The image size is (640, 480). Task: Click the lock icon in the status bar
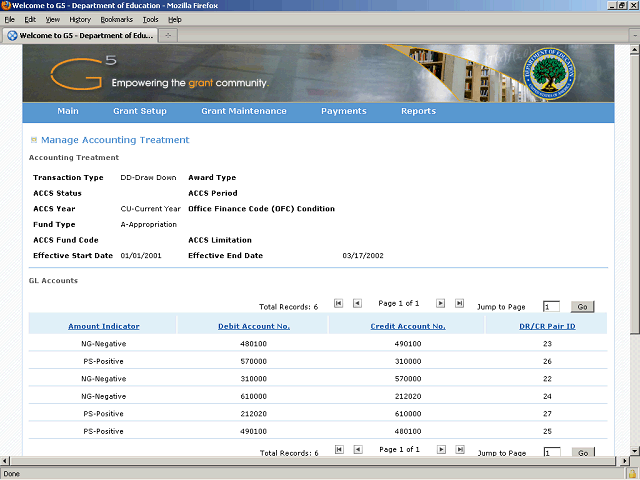click(x=632, y=474)
